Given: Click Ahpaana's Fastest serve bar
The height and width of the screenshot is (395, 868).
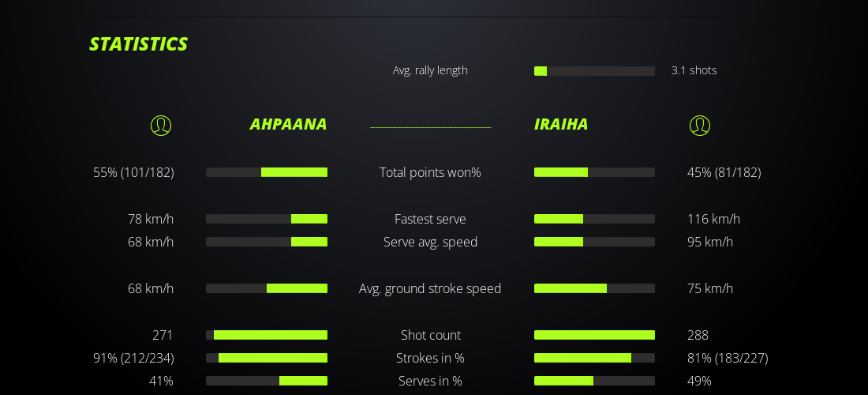Looking at the screenshot, I should (x=267, y=219).
